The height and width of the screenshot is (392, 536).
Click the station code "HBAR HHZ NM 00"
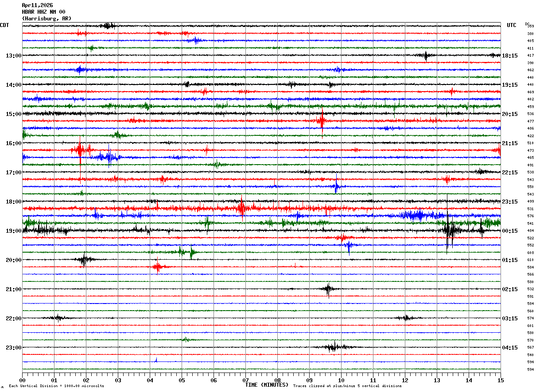coord(43,12)
